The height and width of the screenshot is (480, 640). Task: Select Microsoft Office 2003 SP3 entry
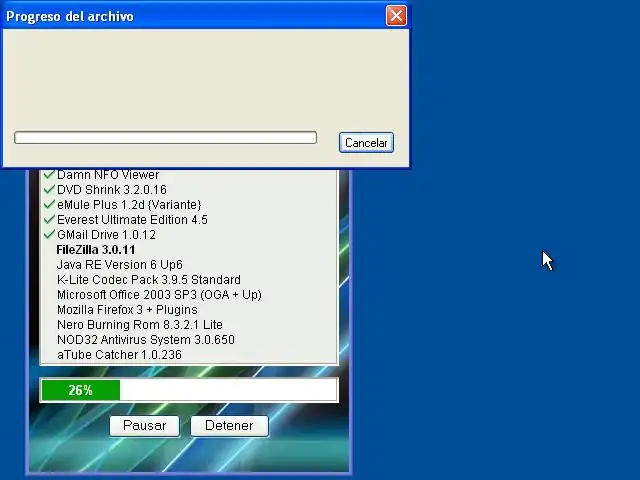pyautogui.click(x=159, y=295)
